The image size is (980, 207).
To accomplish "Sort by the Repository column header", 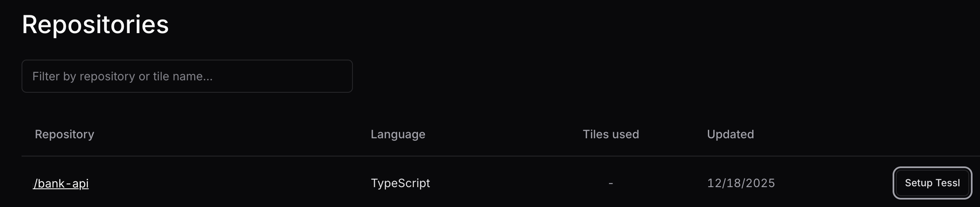I will point(65,134).
